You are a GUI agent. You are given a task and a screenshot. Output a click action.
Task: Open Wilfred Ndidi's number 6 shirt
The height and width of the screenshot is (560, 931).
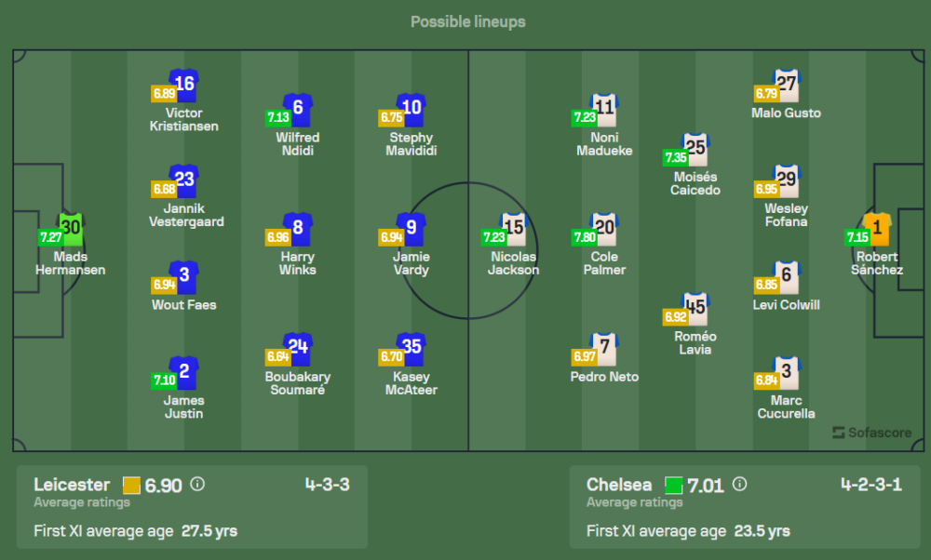(x=298, y=108)
